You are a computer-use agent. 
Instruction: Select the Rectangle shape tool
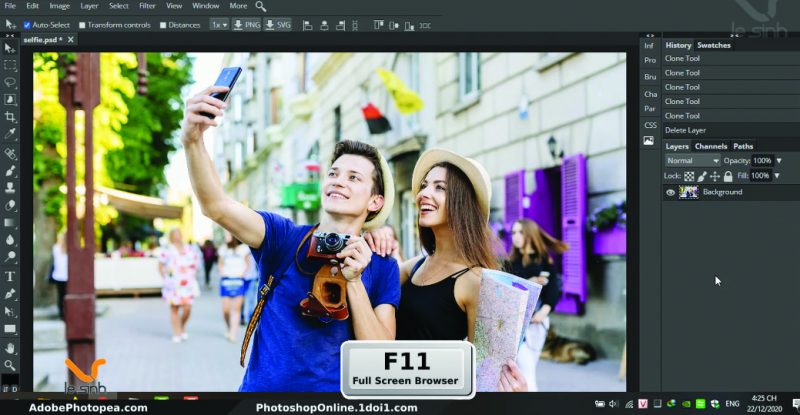[x=10, y=329]
